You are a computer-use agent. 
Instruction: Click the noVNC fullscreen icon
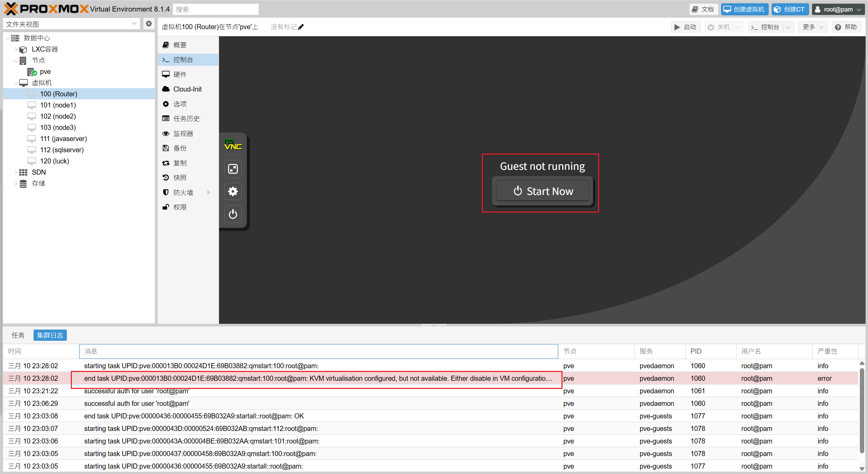pos(233,169)
